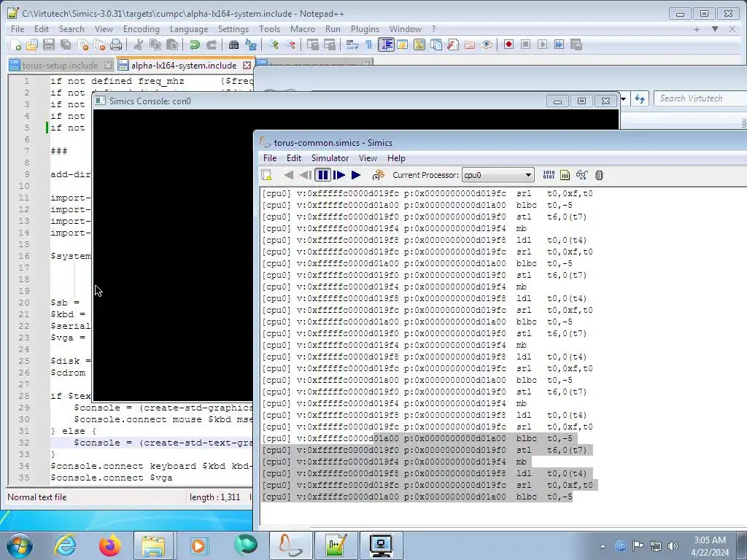Image resolution: width=747 pixels, height=560 pixels.
Task: Open the Encoding menu
Action: point(141,29)
